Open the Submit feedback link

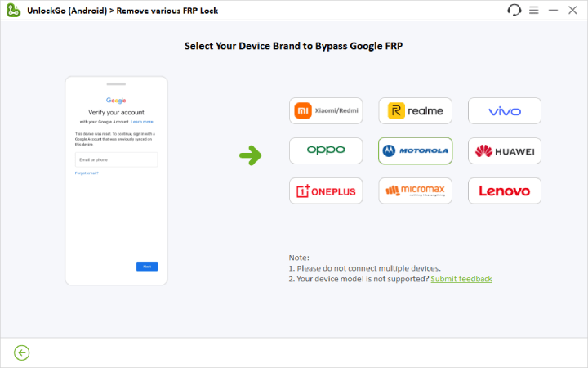pyautogui.click(x=461, y=279)
